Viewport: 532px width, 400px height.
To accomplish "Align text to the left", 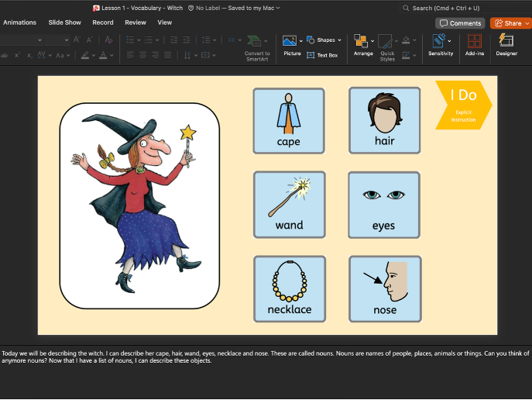I will pyautogui.click(x=130, y=55).
